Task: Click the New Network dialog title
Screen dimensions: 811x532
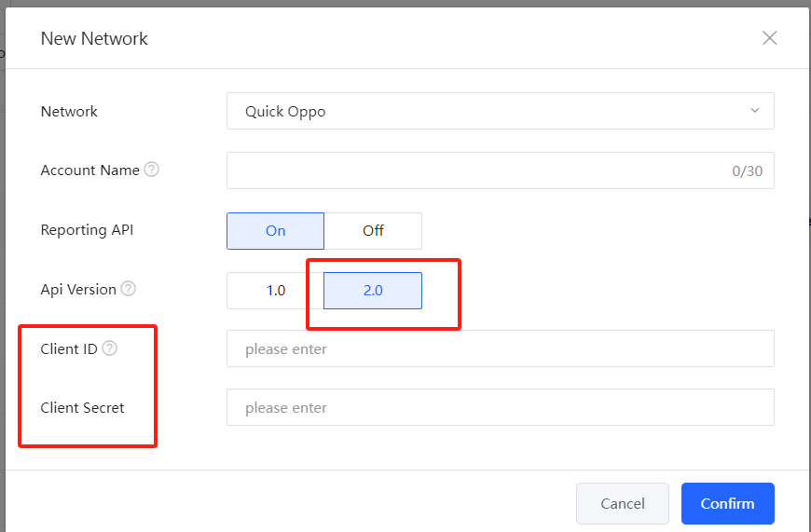Action: tap(94, 38)
